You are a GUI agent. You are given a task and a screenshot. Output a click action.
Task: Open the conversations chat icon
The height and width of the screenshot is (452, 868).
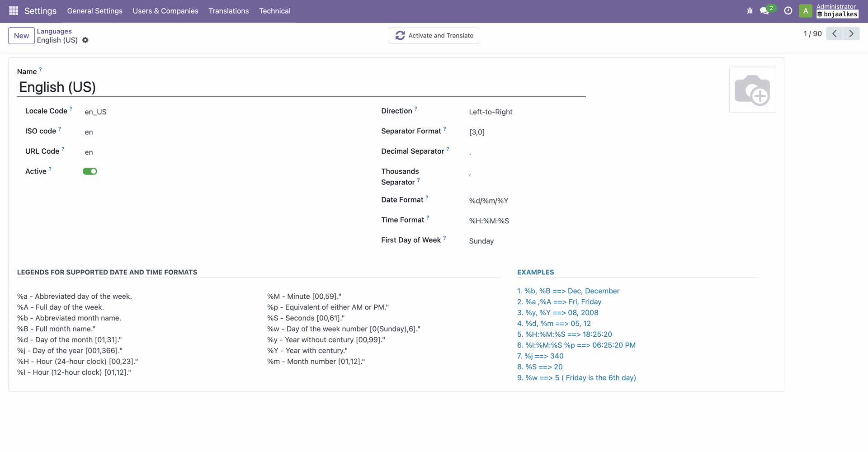[764, 11]
